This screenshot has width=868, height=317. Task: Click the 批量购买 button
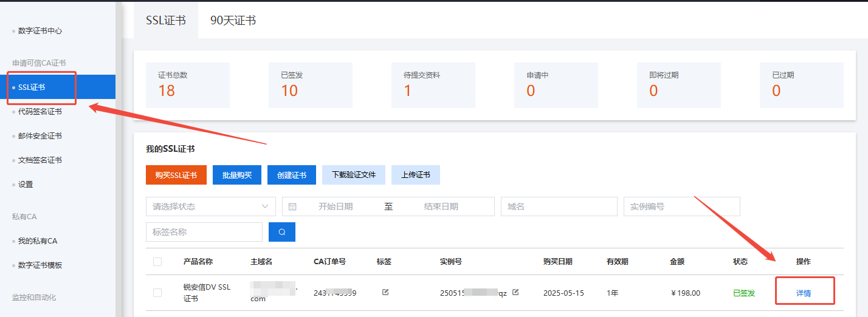click(236, 175)
